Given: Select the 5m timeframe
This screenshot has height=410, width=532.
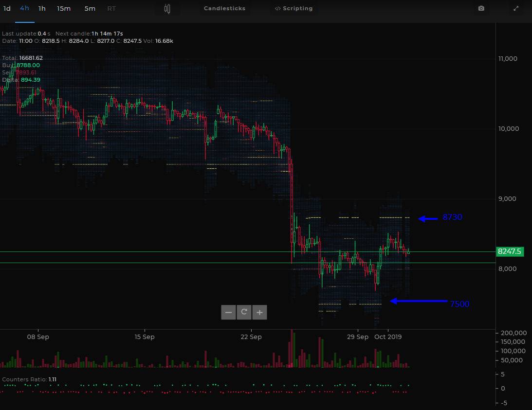Looking at the screenshot, I should (x=90, y=8).
